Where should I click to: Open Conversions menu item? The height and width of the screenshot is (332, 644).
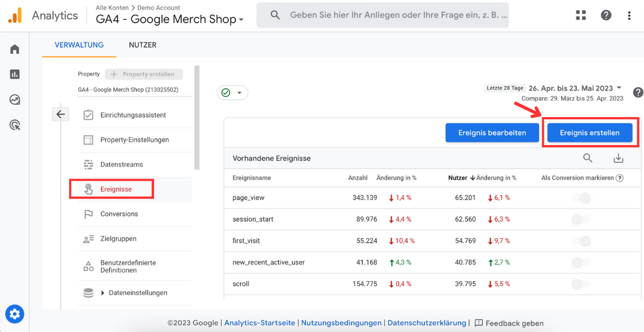[119, 214]
